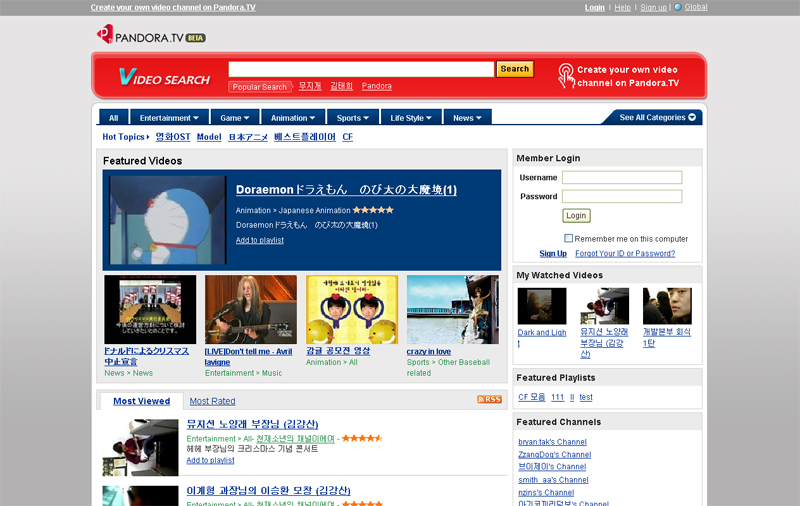Image resolution: width=800 pixels, height=506 pixels.
Task: Click the hand pointer create-channel icon
Action: click(566, 75)
